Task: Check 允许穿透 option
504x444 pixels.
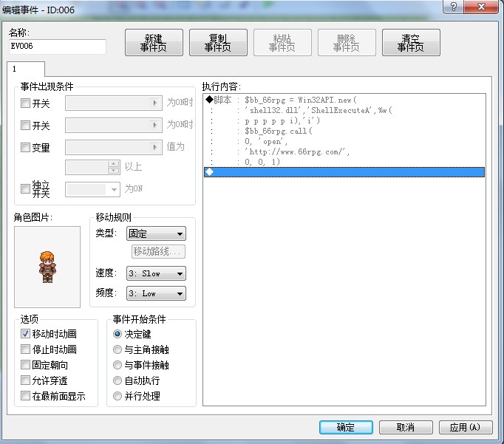Action: point(25,380)
